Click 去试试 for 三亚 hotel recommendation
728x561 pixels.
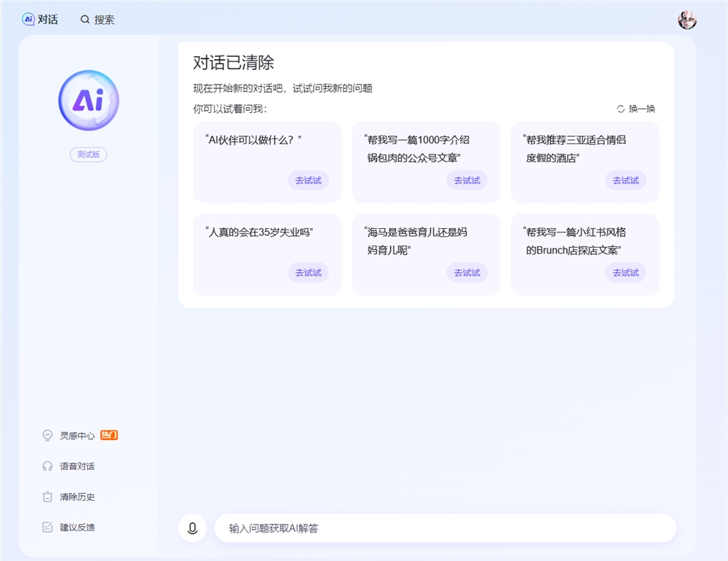pos(625,181)
